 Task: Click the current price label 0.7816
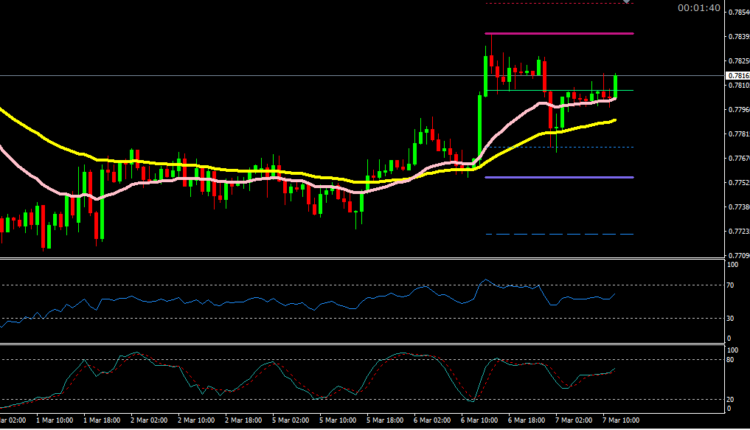click(738, 76)
